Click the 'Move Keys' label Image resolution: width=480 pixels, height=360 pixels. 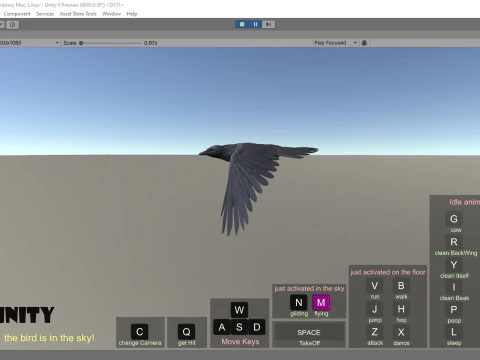[240, 342]
